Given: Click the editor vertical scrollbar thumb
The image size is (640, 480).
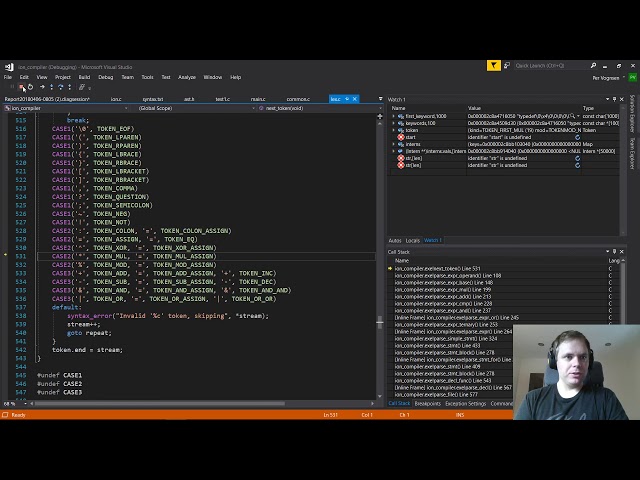Looking at the screenshot, I should pos(380,322).
